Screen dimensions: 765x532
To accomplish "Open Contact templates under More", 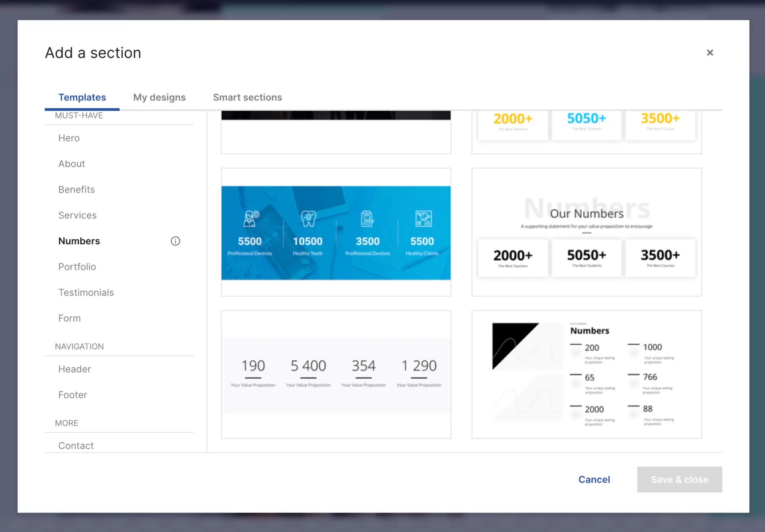I will click(76, 445).
